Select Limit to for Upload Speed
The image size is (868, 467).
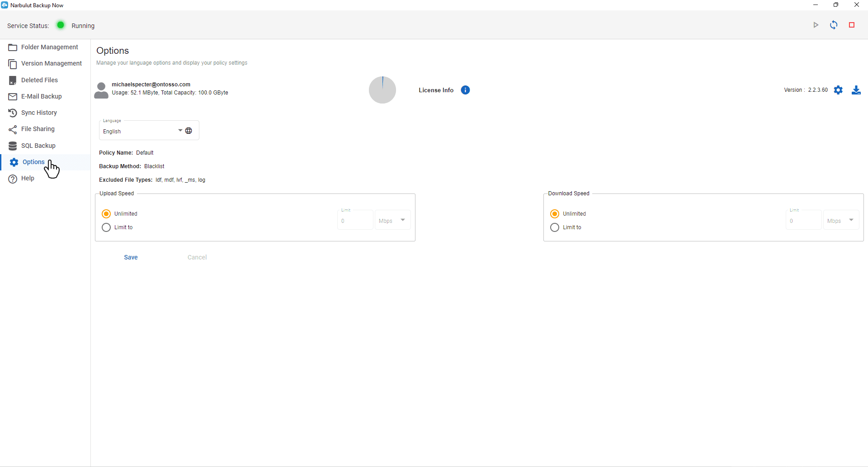pos(106,227)
